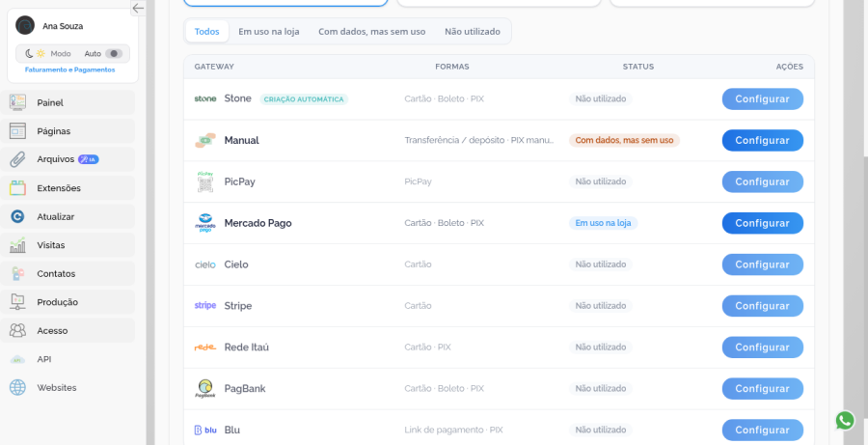
Task: Open Faturamento e Pagamentos link
Action: pyautogui.click(x=69, y=70)
